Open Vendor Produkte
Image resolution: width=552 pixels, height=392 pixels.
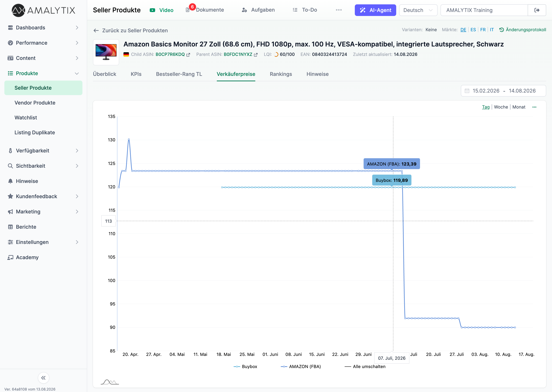(35, 103)
